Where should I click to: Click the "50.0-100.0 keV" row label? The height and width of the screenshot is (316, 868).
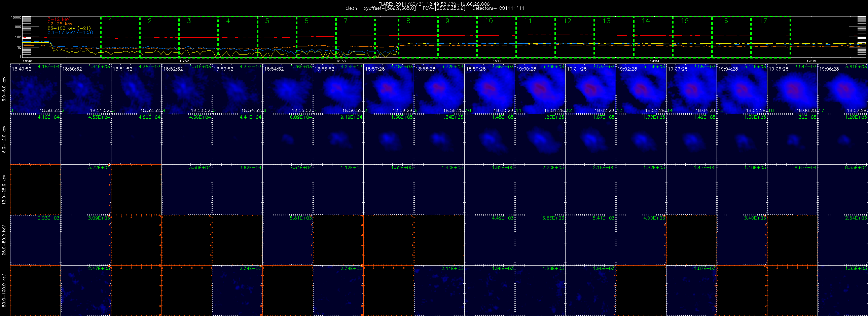click(4, 290)
